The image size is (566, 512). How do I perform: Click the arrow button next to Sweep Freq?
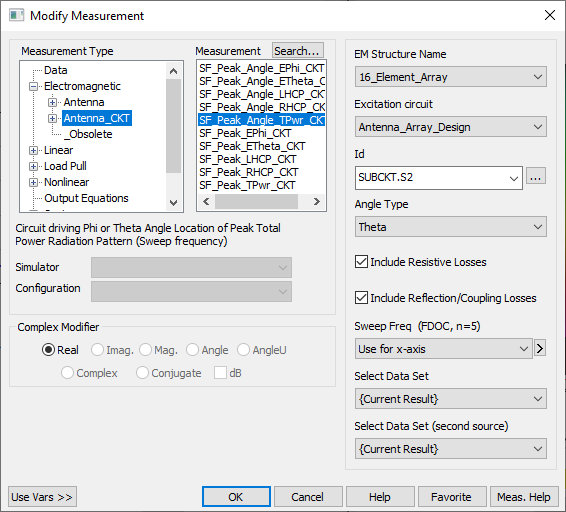(x=540, y=348)
